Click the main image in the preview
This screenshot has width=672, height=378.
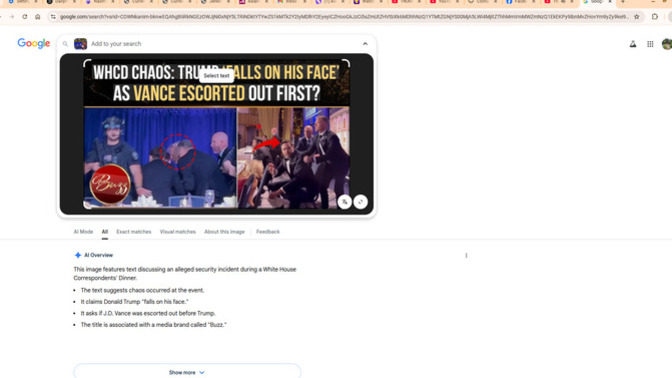pos(216,134)
